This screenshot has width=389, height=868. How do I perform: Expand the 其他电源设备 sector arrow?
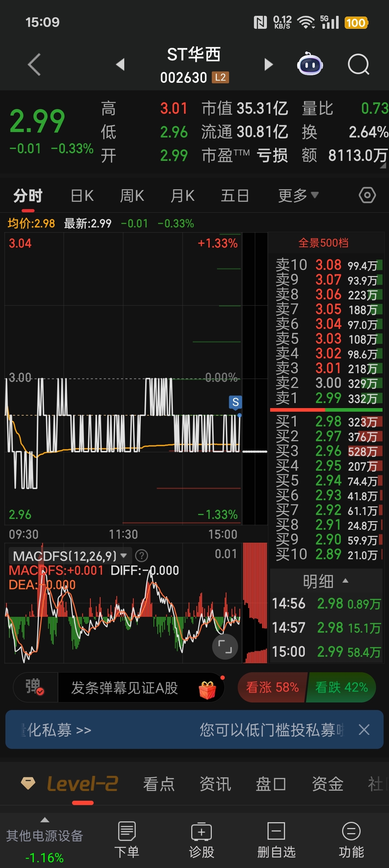coord(45,820)
